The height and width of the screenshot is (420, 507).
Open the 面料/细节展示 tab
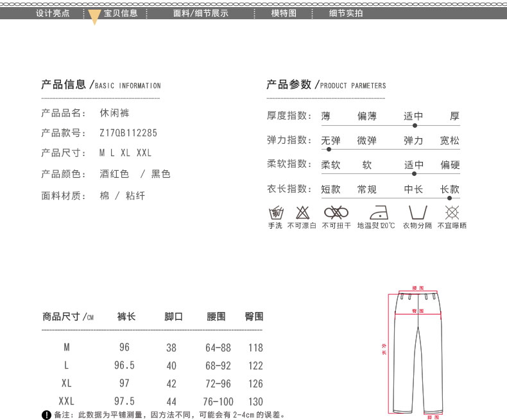click(200, 13)
